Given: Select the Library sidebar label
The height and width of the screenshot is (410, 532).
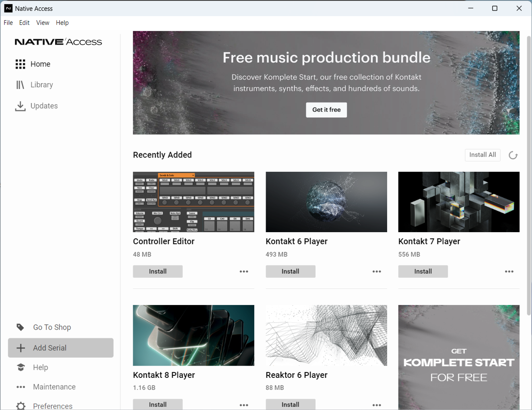Looking at the screenshot, I should (42, 85).
